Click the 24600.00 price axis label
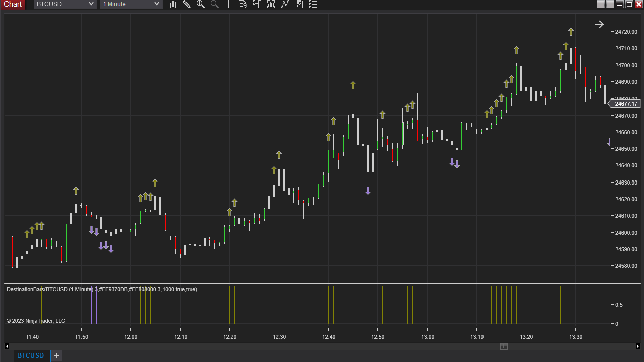Screen dimensions: 644x362 tap(626, 233)
